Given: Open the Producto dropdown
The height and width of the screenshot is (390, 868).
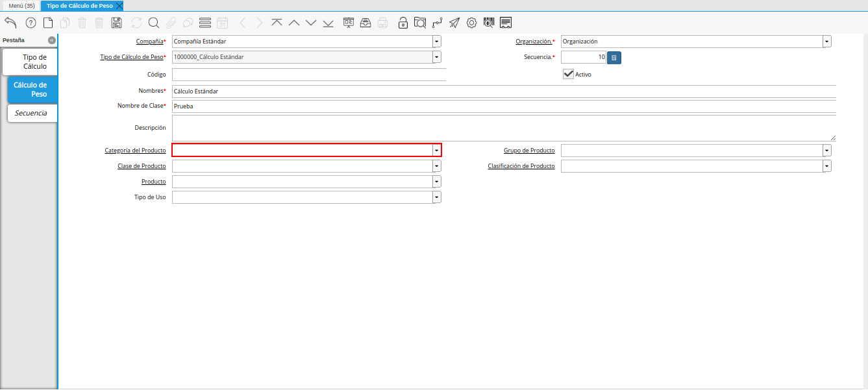Looking at the screenshot, I should [x=437, y=182].
